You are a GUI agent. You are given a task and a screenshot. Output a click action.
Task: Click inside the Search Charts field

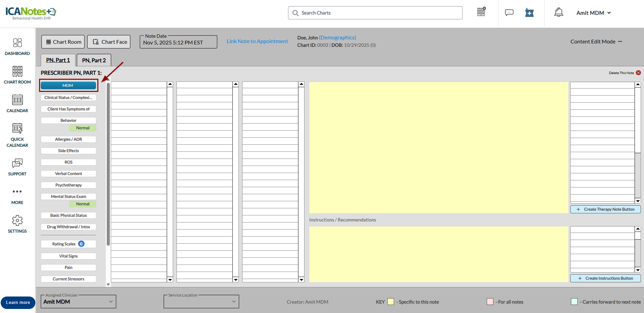(x=375, y=12)
